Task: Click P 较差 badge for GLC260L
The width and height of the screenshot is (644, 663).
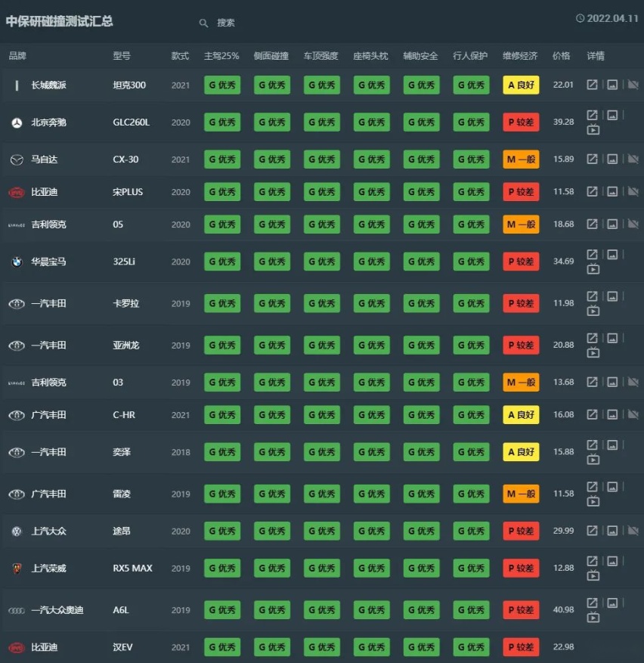Action: point(521,122)
